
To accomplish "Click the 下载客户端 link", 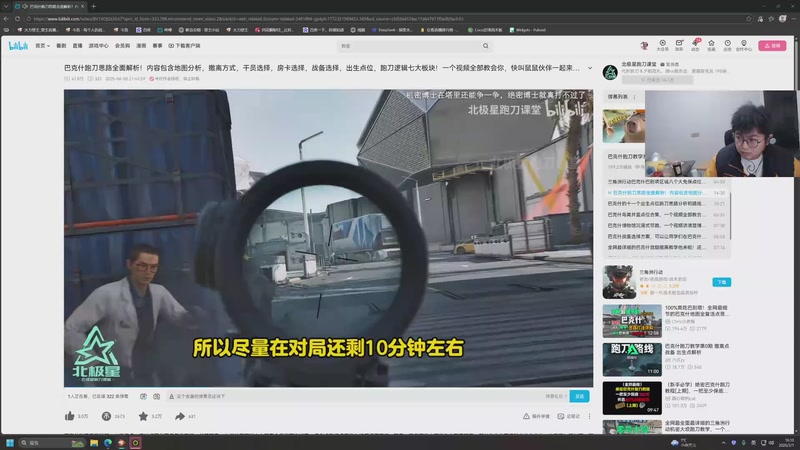I will coord(184,46).
